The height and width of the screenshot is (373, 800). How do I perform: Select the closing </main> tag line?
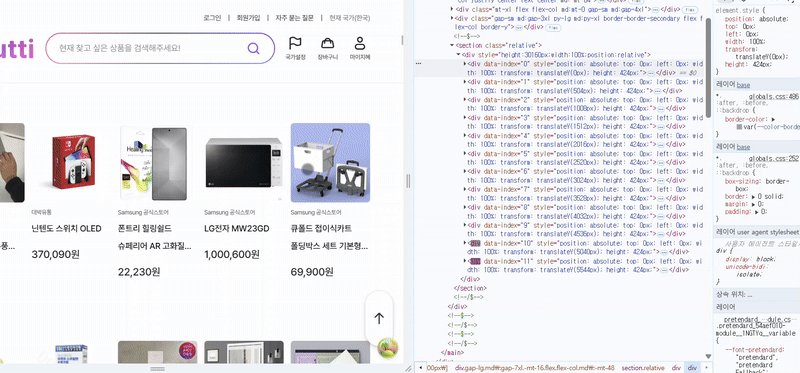452,352
